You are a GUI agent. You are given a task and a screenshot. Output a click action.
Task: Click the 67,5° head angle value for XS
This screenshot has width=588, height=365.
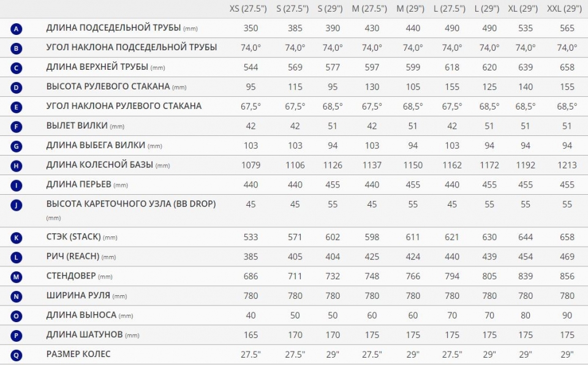pyautogui.click(x=251, y=107)
